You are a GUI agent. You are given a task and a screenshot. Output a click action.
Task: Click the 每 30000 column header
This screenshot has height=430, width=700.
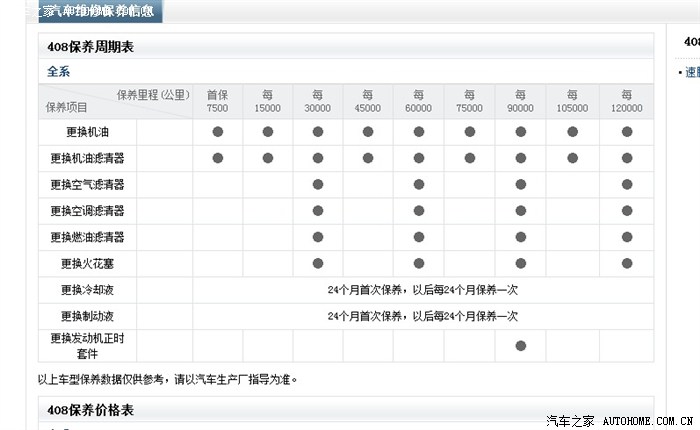[317, 101]
